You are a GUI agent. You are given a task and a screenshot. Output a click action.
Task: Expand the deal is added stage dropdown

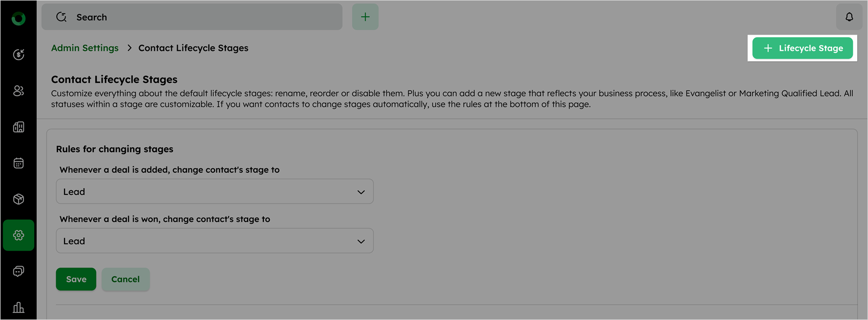(x=215, y=192)
